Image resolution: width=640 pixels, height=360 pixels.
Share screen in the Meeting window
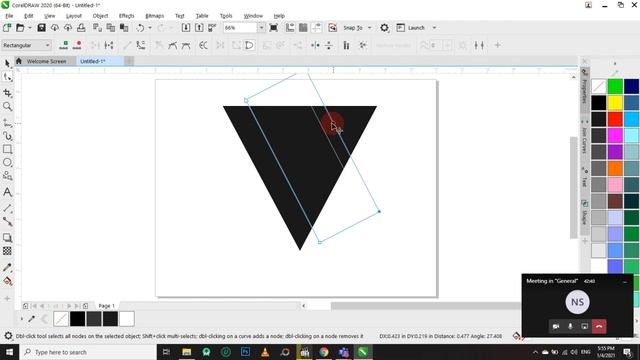pyautogui.click(x=584, y=327)
